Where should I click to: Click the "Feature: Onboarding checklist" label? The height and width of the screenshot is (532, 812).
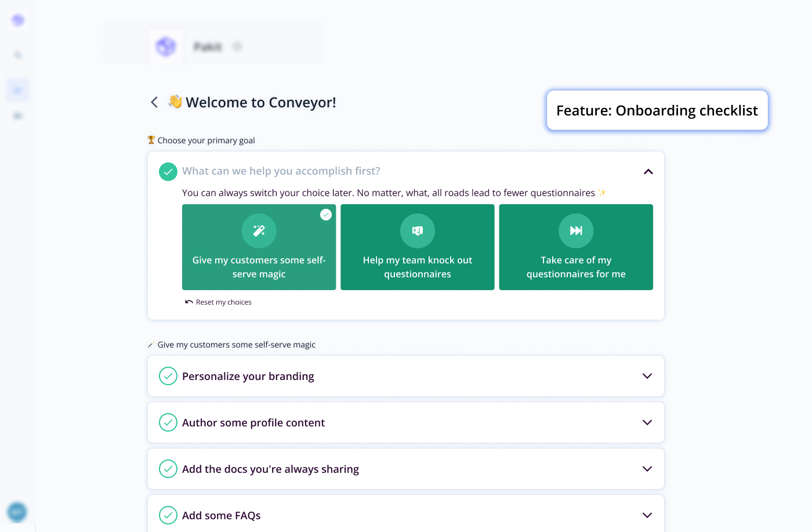[x=657, y=111]
